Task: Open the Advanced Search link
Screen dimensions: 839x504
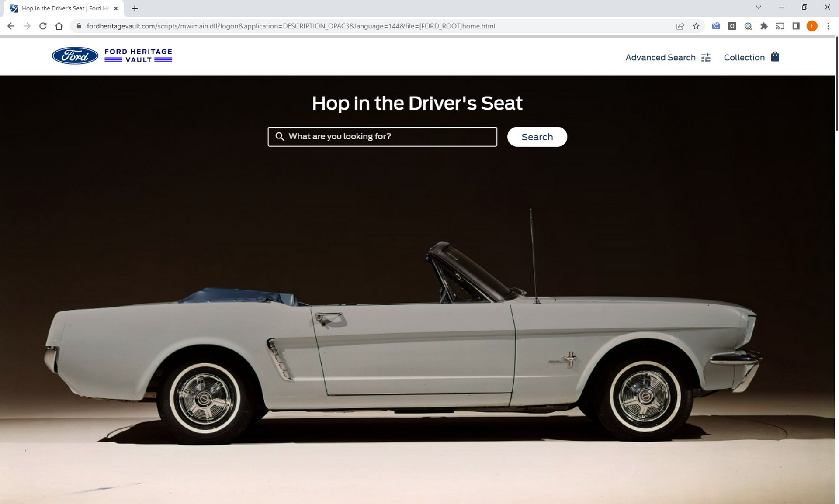Action: (660, 57)
